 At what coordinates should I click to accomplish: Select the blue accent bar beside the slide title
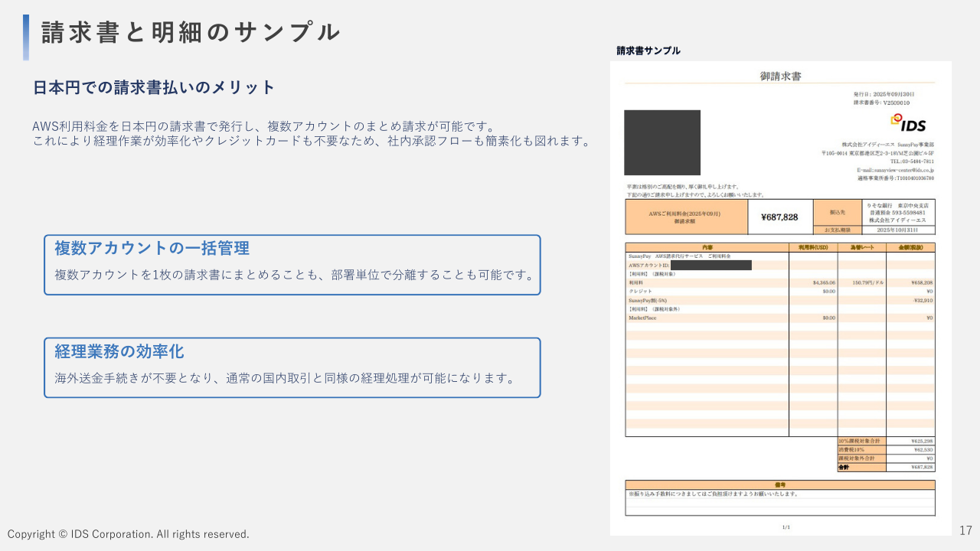coord(26,31)
